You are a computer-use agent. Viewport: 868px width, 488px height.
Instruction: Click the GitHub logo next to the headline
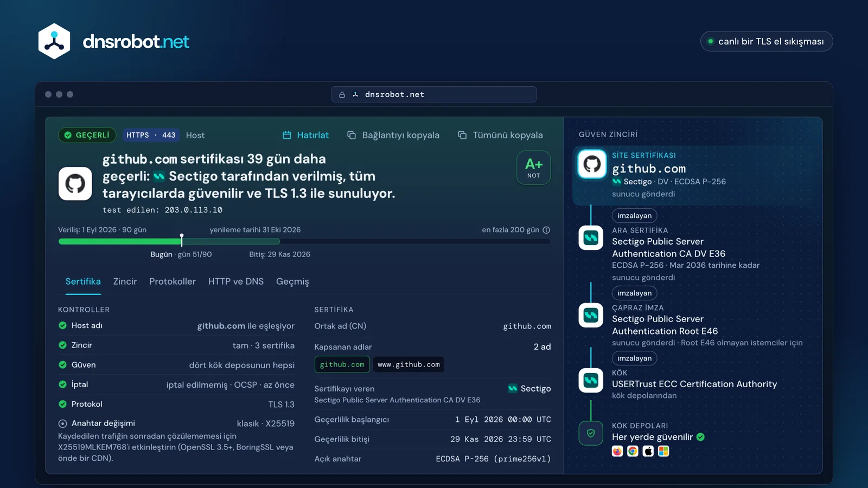coord(75,184)
